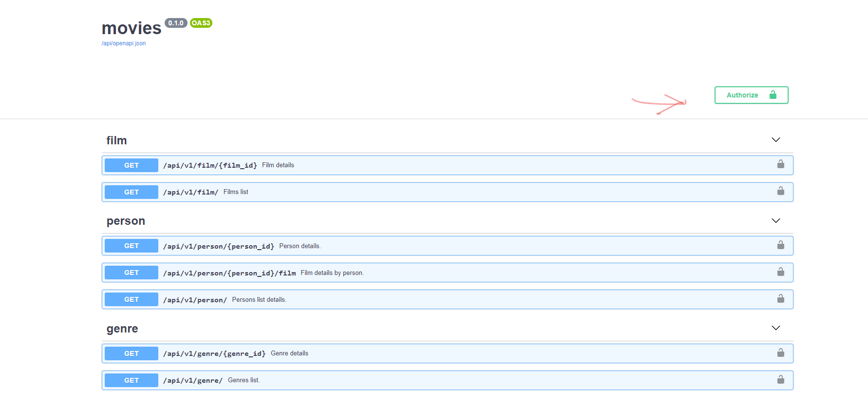Image resolution: width=868 pixels, height=411 pixels.
Task: Expand GET /api/v1/genre/ endpoint
Action: 447,380
